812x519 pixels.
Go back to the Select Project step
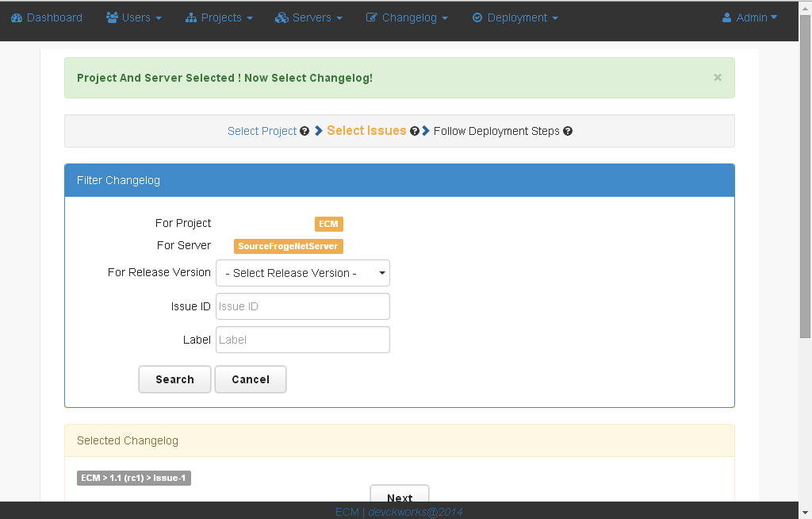click(x=262, y=131)
